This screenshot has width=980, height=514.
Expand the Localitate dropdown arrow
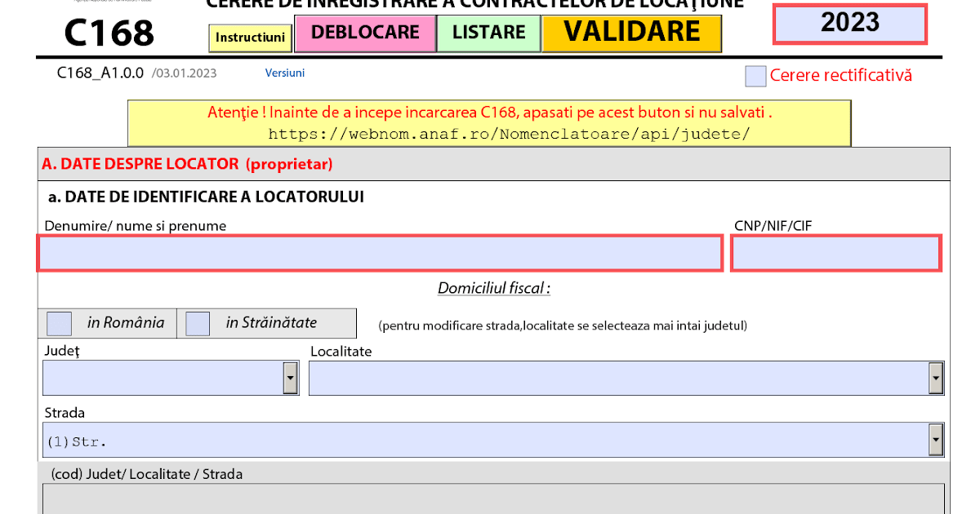pyautogui.click(x=936, y=378)
